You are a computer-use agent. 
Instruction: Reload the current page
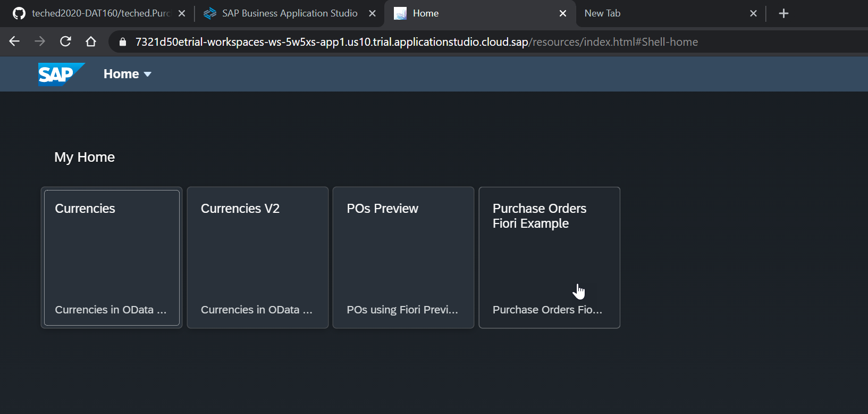pos(65,42)
